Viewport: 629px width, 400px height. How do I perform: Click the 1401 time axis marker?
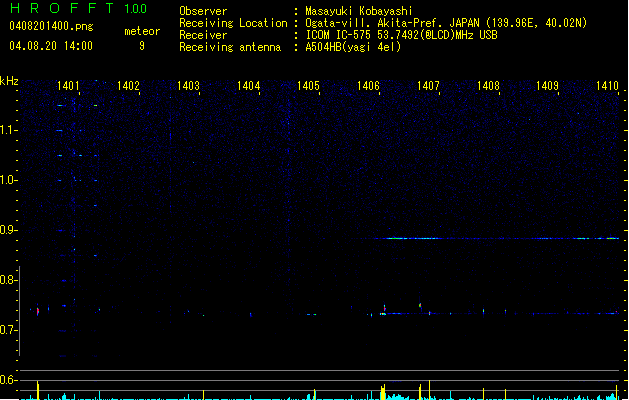pos(68,86)
